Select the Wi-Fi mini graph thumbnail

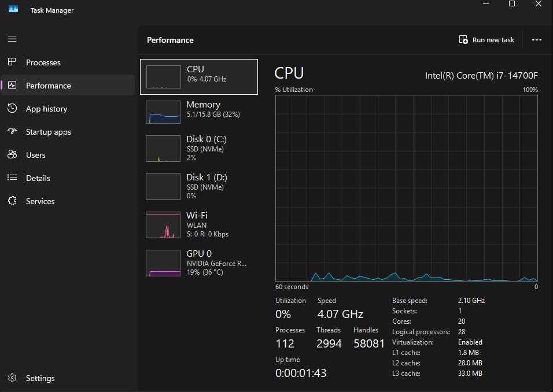tap(163, 225)
